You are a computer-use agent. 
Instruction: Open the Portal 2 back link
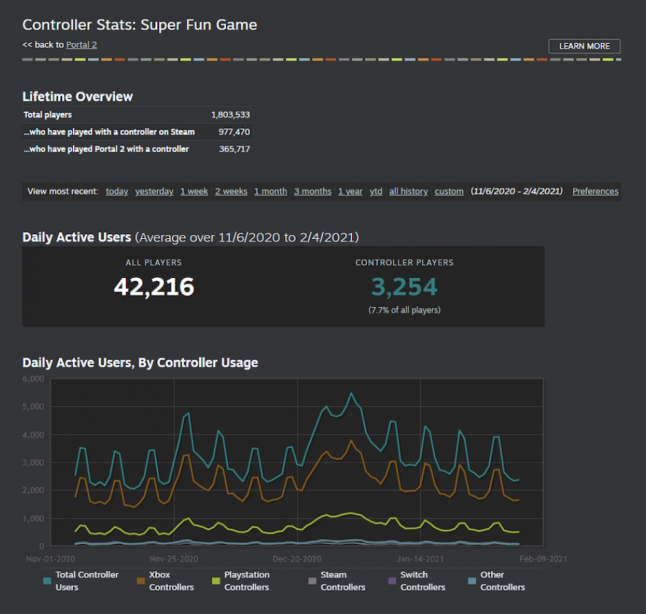(82, 45)
